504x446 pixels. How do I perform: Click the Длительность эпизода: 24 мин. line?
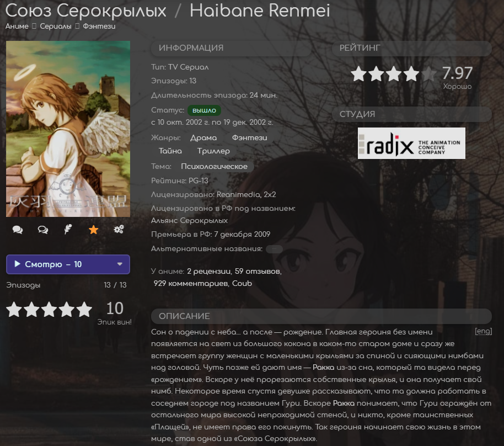214,95
